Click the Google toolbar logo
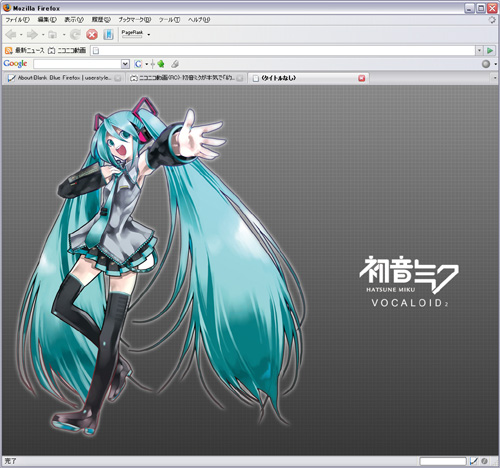Image resolution: width=500 pixels, height=468 pixels. click(x=15, y=64)
